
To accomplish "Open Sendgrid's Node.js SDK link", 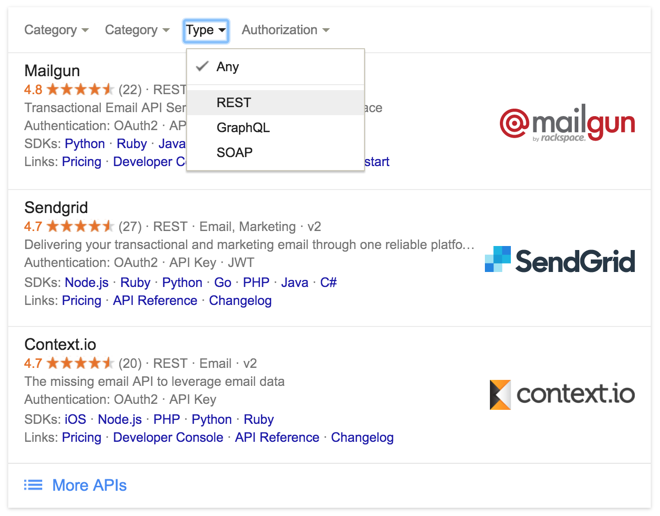I will 87,282.
